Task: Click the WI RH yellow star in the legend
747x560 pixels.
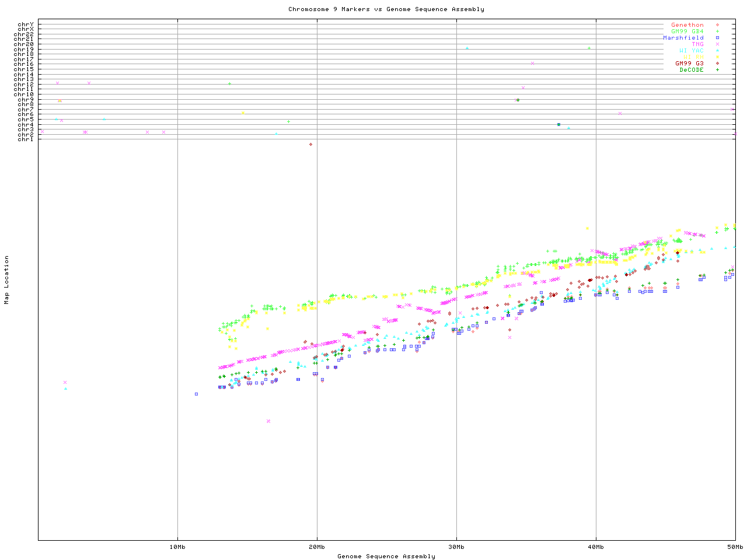Action: coord(717,57)
